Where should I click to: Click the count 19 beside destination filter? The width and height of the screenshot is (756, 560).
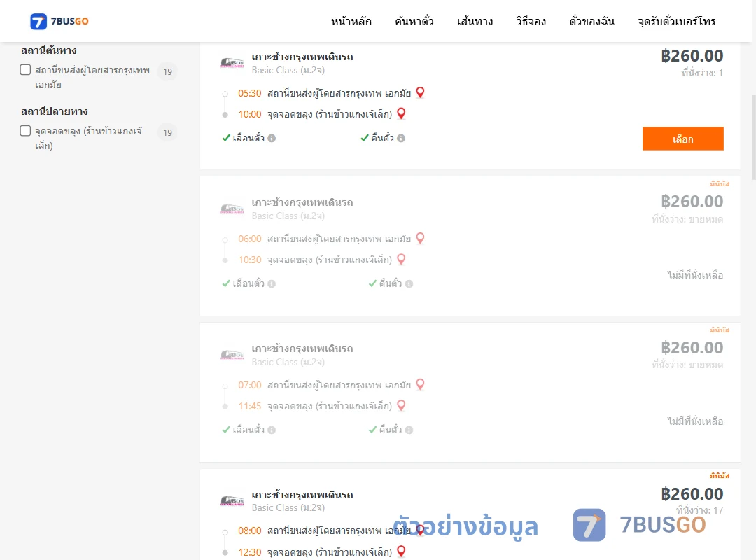click(x=168, y=132)
